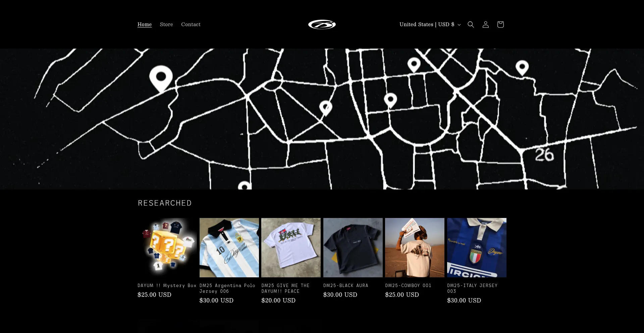Open DAYUM !! Mystery Box product title
This screenshot has height=333, width=644.
[167, 285]
